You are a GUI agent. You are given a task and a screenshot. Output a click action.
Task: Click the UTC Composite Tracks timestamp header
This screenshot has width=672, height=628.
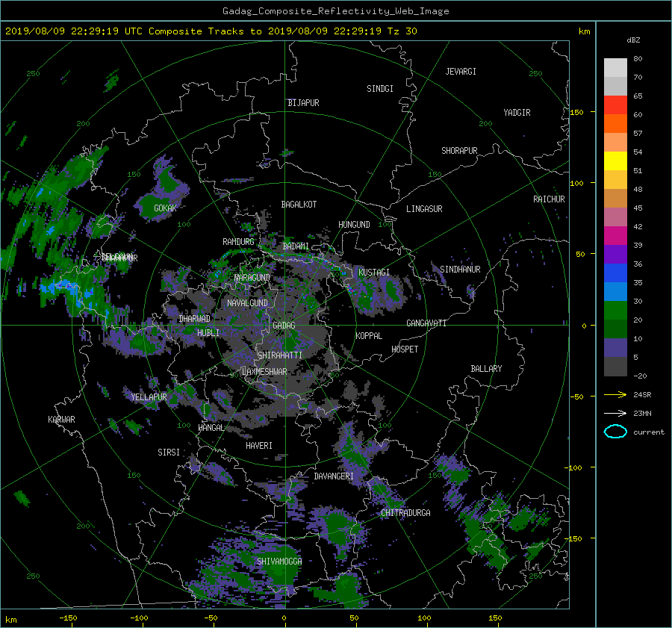[x=211, y=31]
